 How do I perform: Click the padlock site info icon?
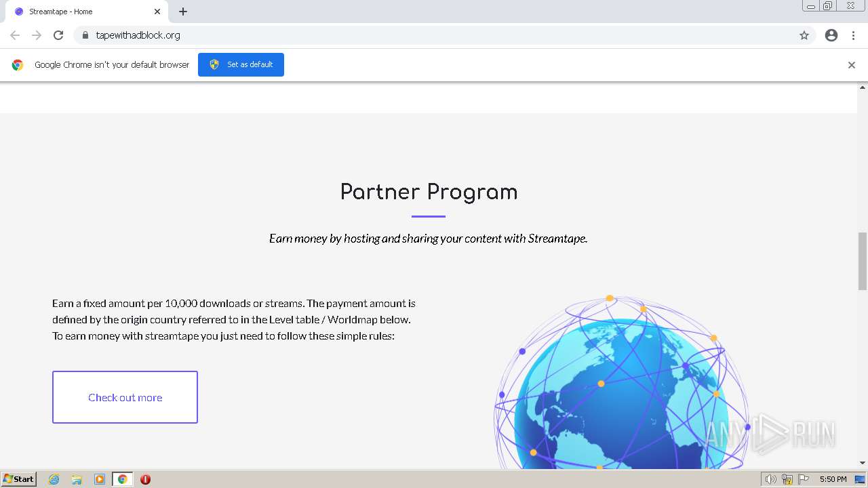point(85,35)
